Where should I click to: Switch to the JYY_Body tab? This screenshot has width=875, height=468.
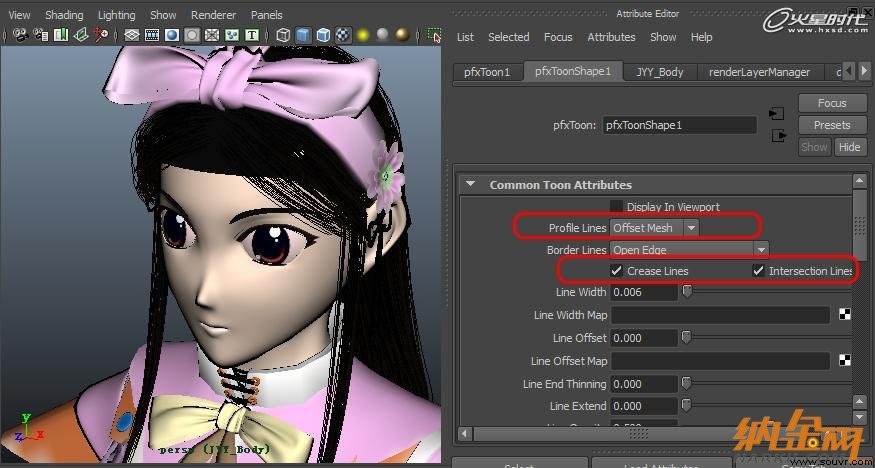(x=660, y=72)
